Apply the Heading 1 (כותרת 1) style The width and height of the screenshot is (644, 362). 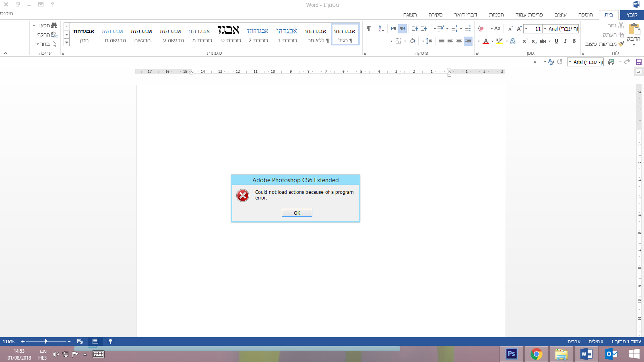(x=287, y=34)
